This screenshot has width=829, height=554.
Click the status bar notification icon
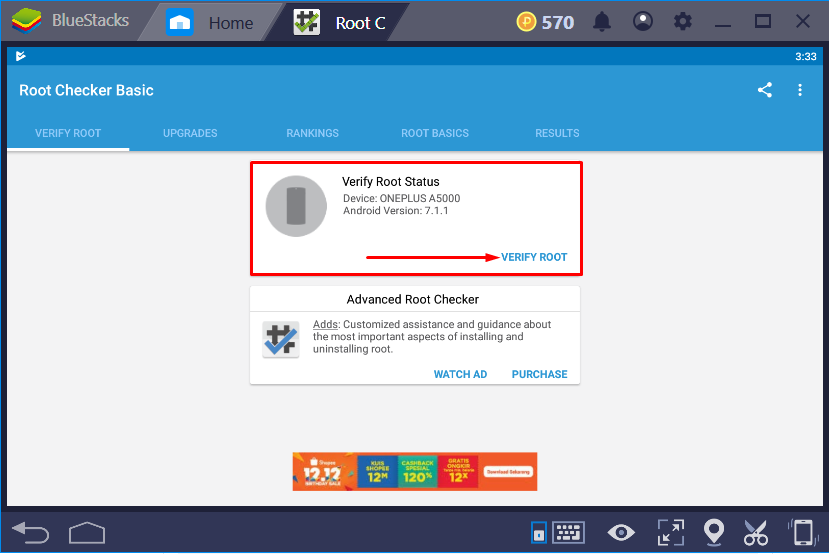click(x=21, y=56)
